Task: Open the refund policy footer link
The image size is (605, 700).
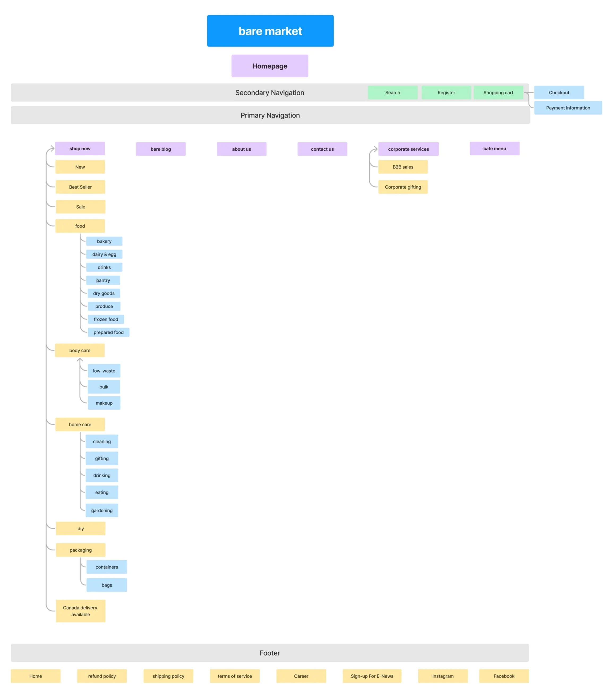Action: tap(102, 676)
